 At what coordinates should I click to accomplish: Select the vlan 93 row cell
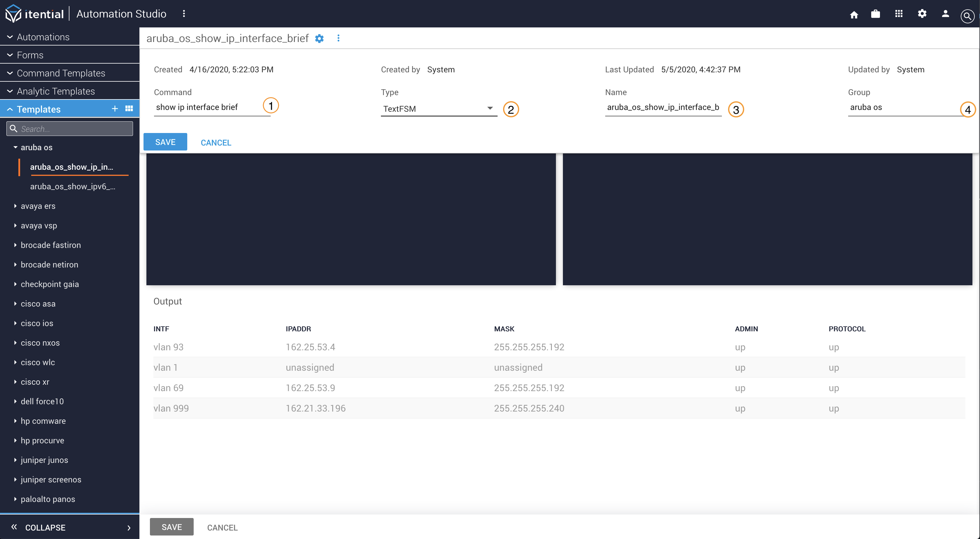pos(168,347)
